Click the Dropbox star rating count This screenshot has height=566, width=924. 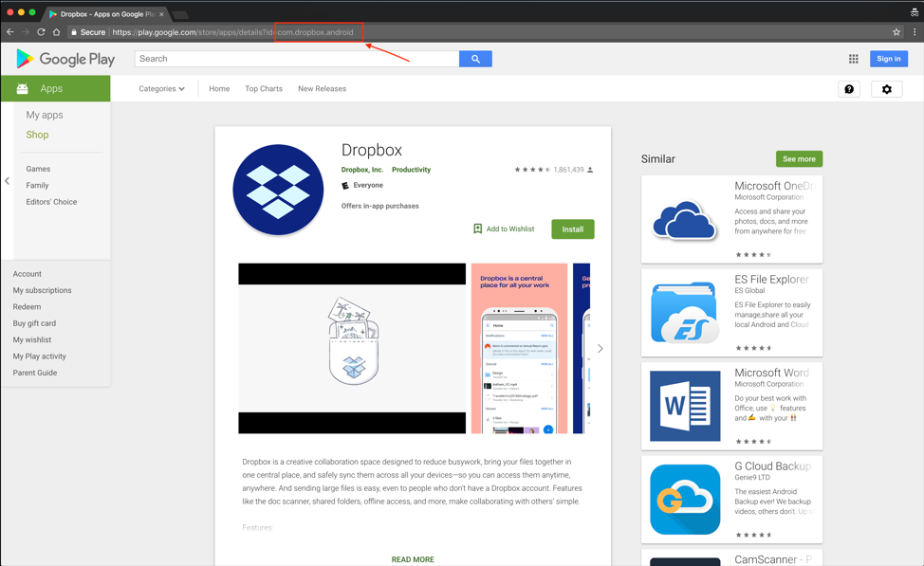point(568,170)
